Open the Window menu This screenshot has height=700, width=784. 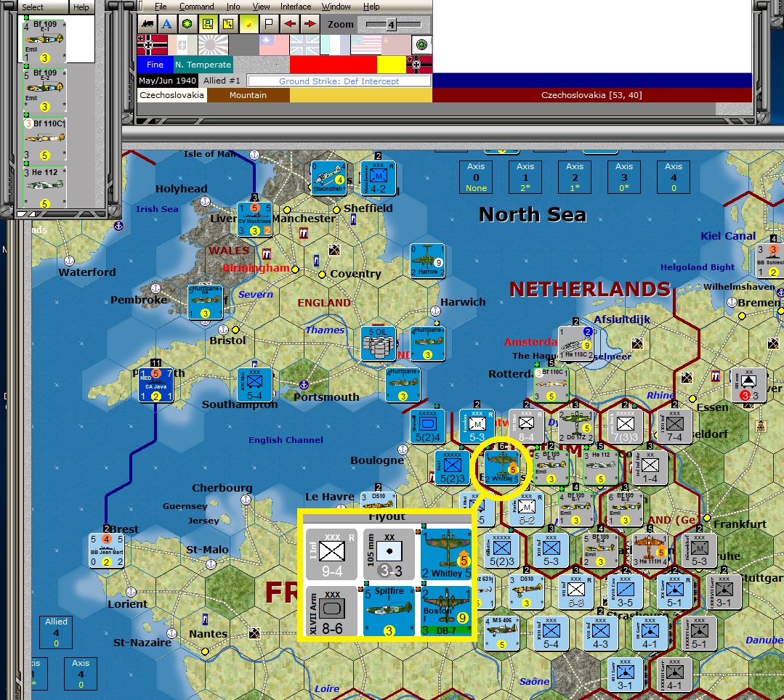click(x=336, y=7)
